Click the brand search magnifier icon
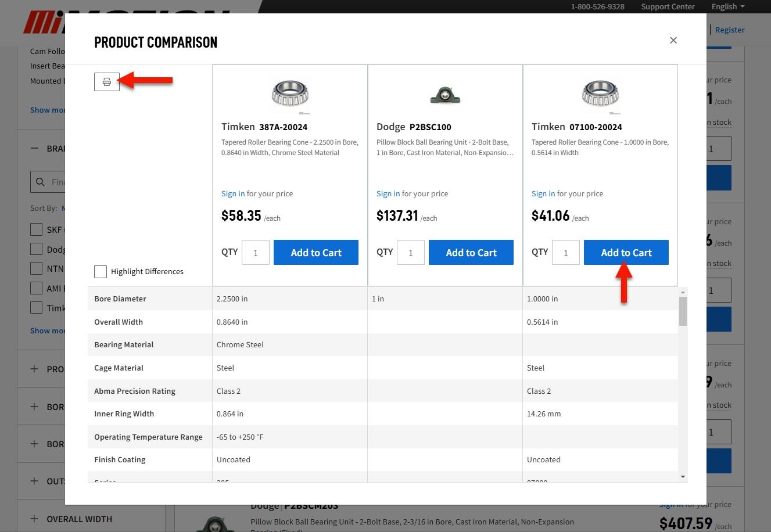The width and height of the screenshot is (771, 532). pos(41,182)
